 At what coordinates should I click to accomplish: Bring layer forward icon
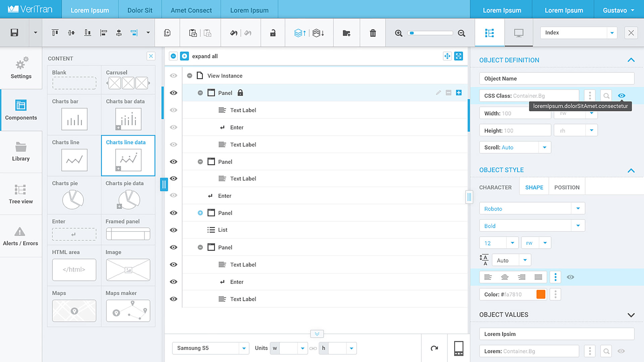tap(300, 33)
